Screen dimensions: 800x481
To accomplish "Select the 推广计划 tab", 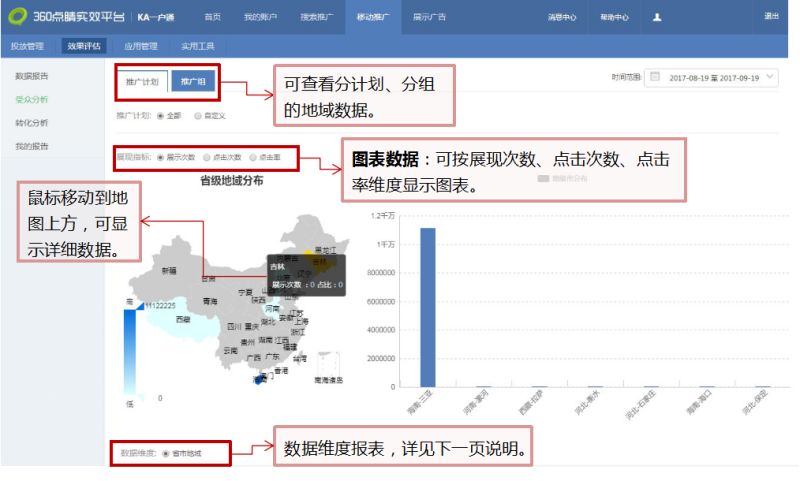I will pyautogui.click(x=142, y=82).
